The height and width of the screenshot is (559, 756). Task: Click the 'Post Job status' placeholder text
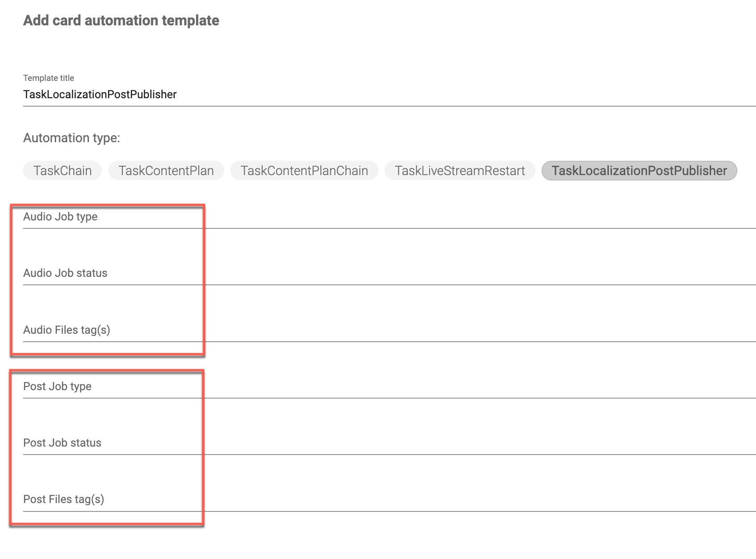point(62,443)
